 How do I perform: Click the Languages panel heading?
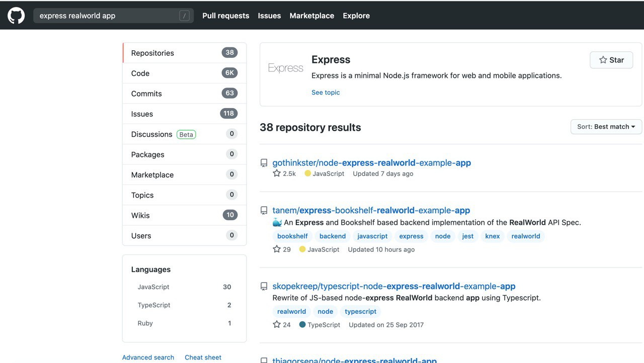click(x=151, y=269)
